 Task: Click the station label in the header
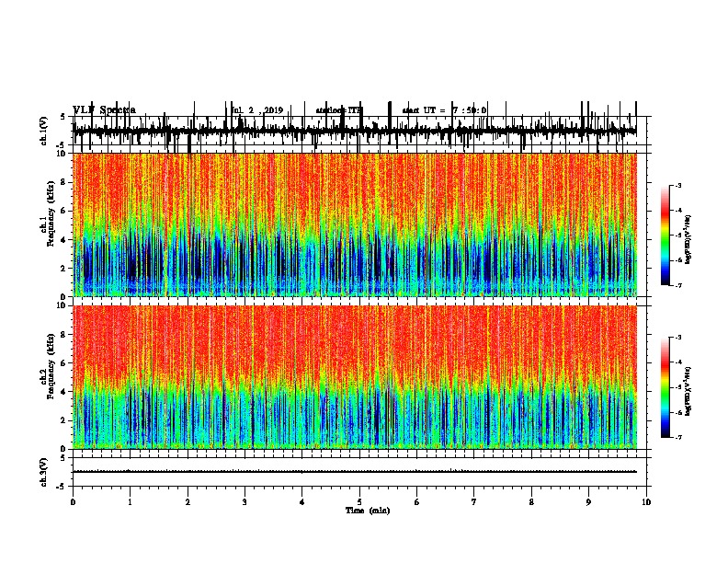point(338,110)
